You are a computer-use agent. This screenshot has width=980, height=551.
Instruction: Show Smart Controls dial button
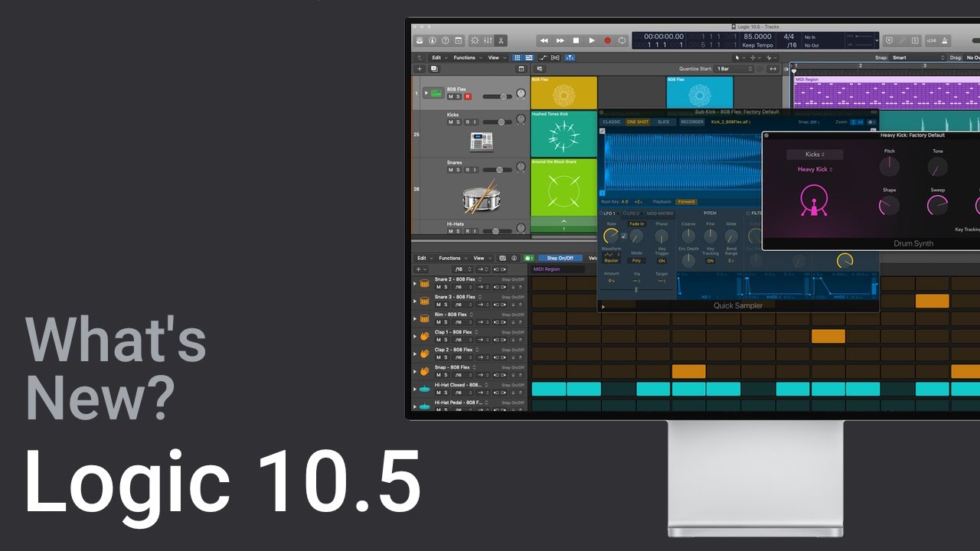pos(475,41)
